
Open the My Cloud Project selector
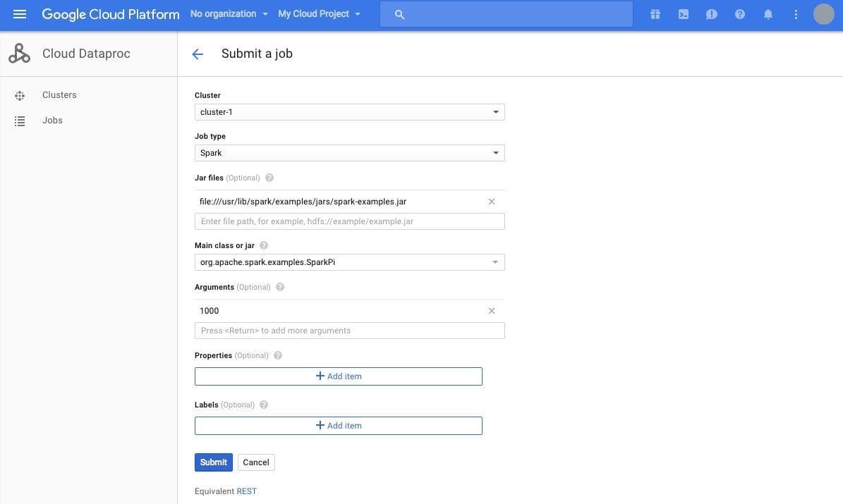(x=319, y=14)
